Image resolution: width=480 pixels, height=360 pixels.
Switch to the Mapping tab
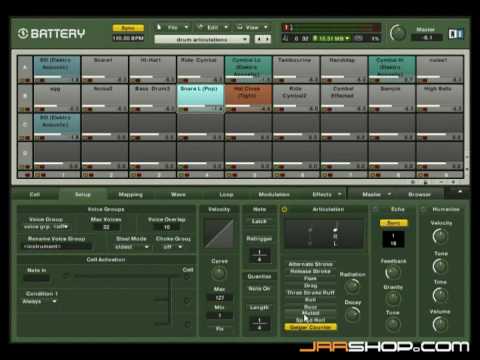130,195
